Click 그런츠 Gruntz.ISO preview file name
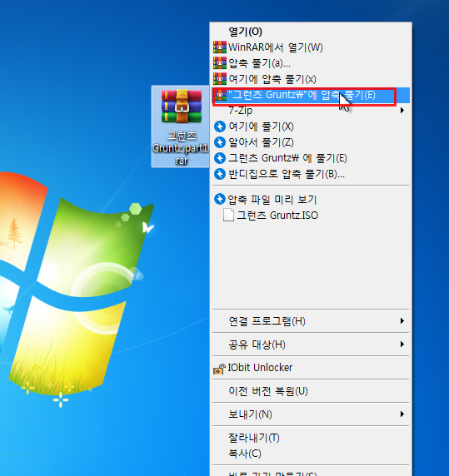 (277, 216)
